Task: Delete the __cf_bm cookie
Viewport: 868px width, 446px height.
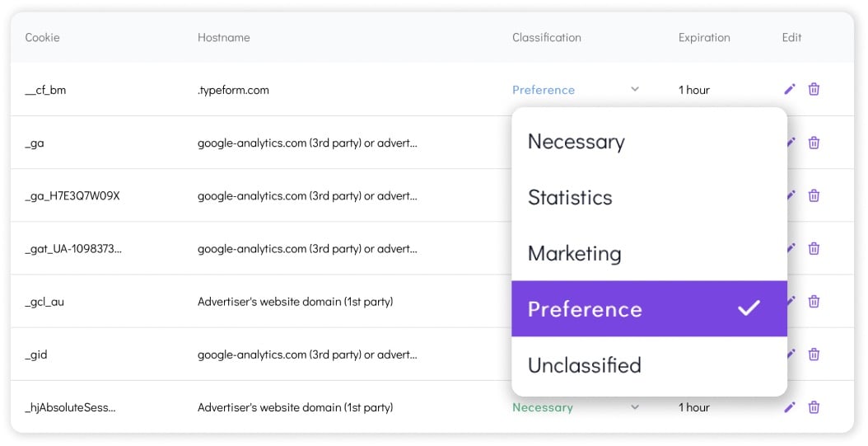Action: [814, 89]
